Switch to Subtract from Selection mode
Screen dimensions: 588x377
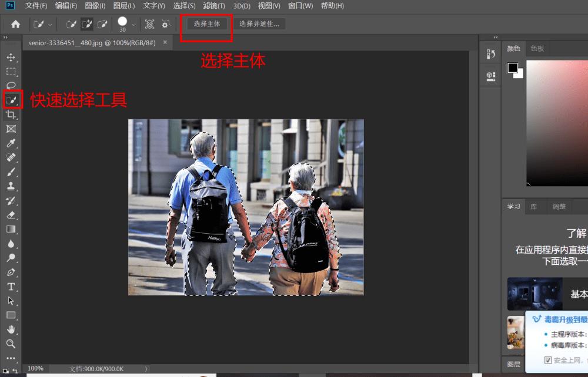point(101,24)
